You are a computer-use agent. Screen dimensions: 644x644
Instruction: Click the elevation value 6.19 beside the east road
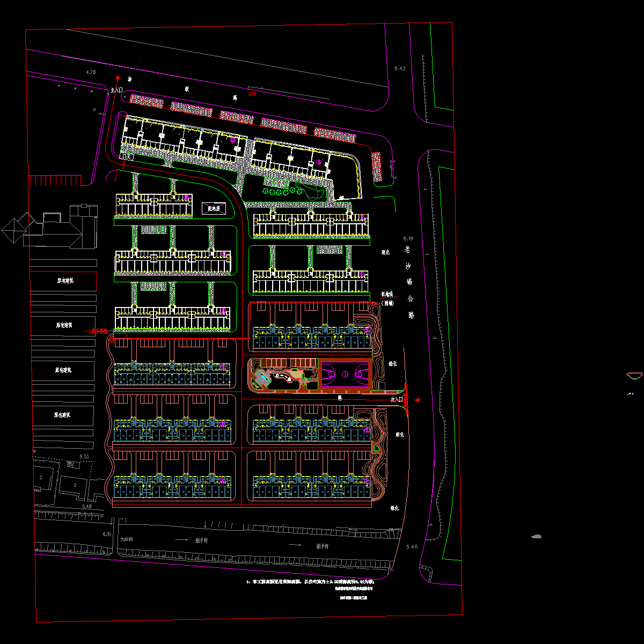[408, 238]
